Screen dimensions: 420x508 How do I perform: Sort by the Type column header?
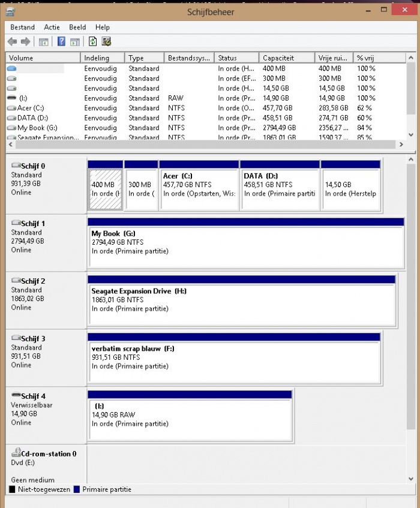[x=144, y=58]
